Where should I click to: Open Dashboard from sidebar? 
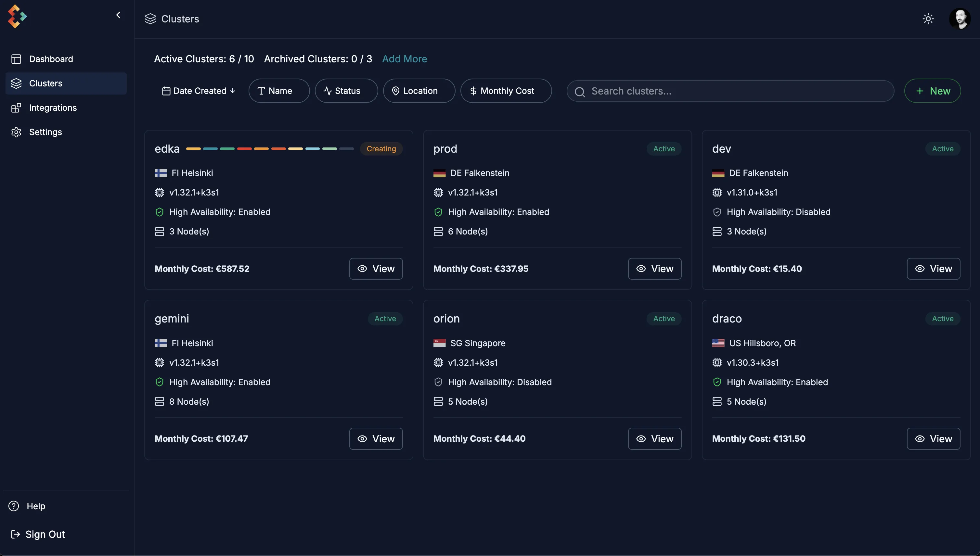51,59
